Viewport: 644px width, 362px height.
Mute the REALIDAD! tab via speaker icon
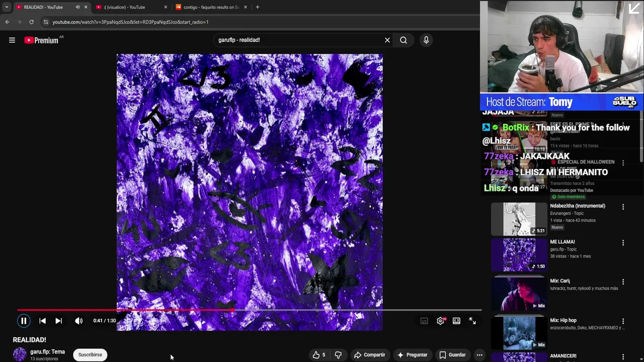pyautogui.click(x=77, y=7)
